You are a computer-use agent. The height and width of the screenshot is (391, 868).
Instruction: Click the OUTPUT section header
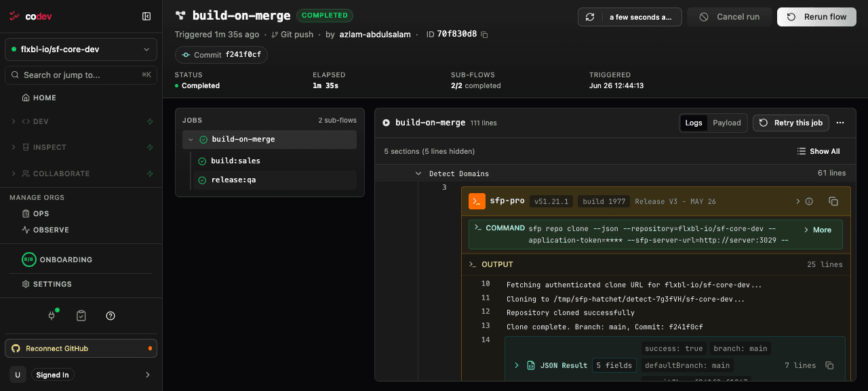(656, 264)
